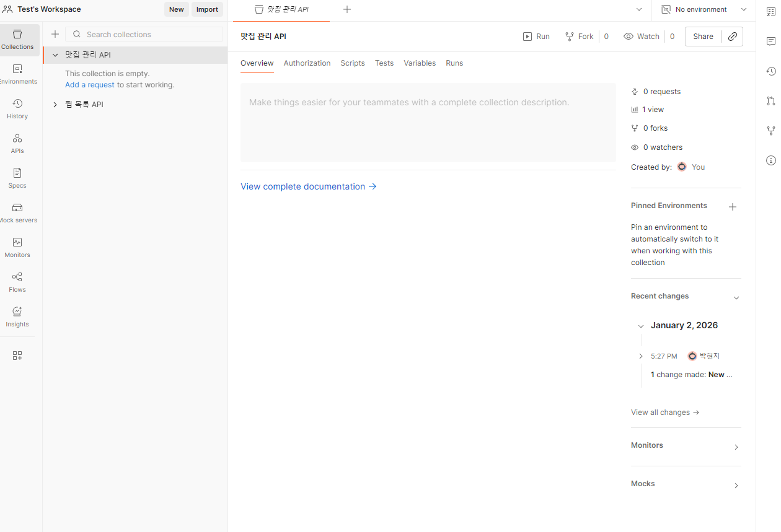Click the Add a request link
This screenshot has width=781, height=532.
pyautogui.click(x=90, y=85)
